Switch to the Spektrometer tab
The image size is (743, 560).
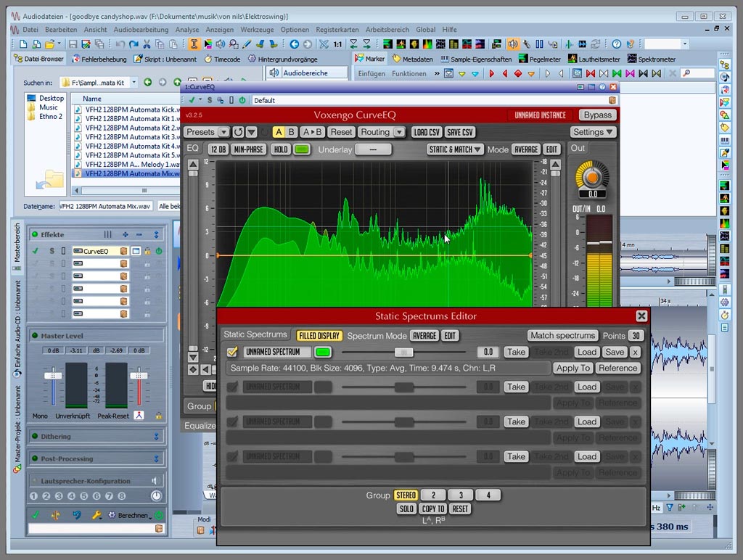coord(651,59)
